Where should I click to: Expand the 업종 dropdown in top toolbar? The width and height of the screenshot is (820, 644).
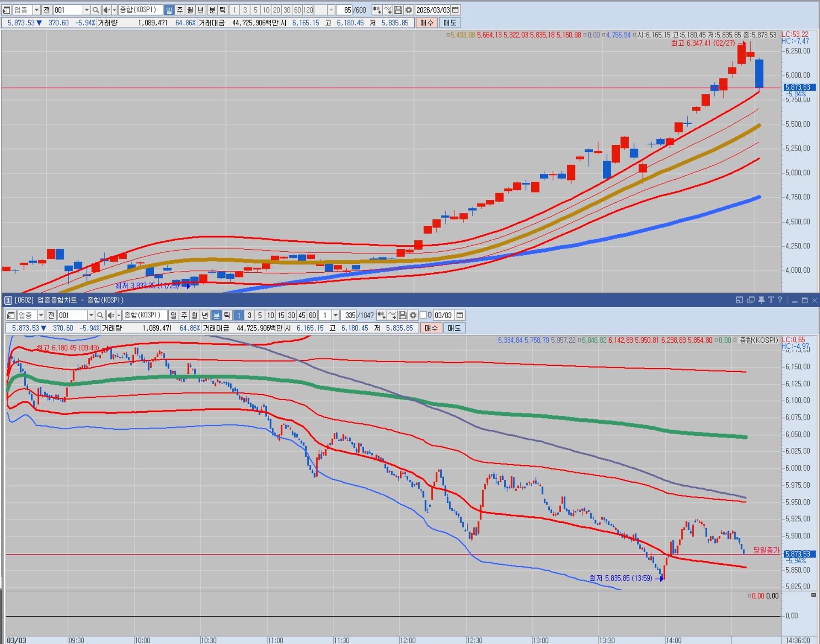[36, 10]
